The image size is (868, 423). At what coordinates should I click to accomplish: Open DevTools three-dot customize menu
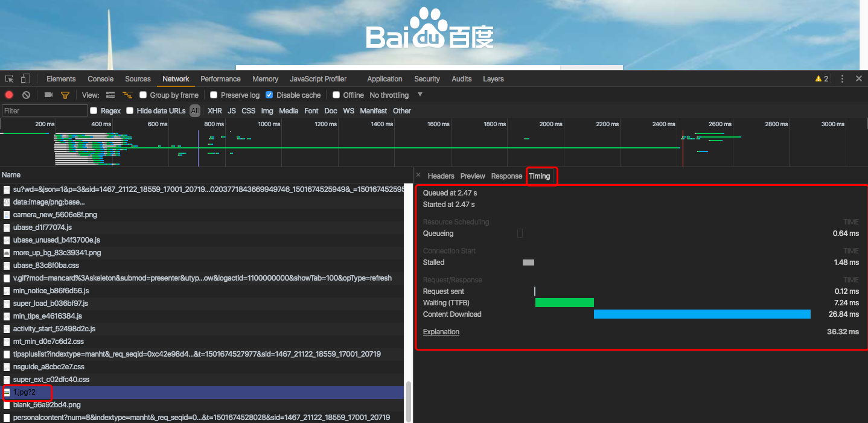click(x=842, y=79)
